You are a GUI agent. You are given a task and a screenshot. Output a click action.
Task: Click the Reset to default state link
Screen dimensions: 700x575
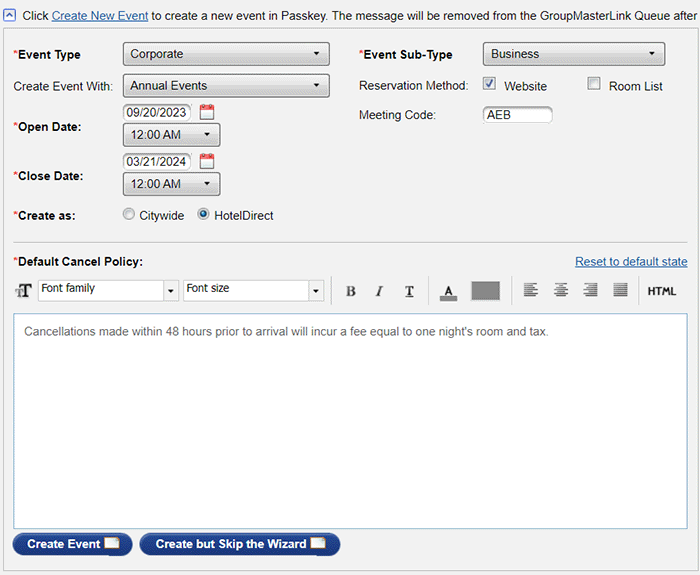[631, 262]
